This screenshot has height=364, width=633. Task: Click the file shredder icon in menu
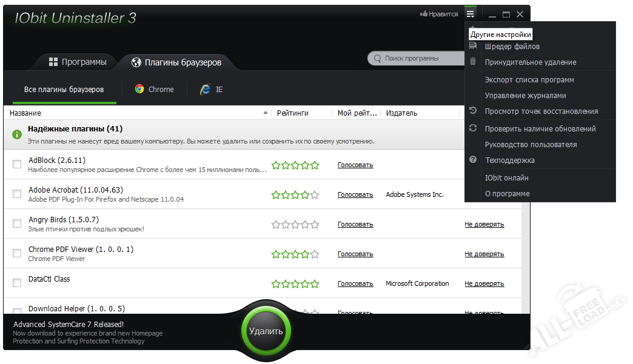(473, 47)
